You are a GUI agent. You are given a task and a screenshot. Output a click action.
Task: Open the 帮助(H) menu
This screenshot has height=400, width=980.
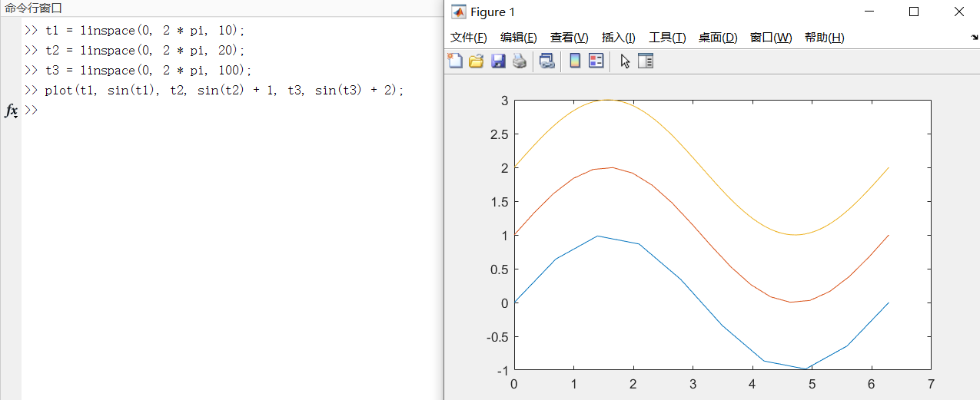824,38
